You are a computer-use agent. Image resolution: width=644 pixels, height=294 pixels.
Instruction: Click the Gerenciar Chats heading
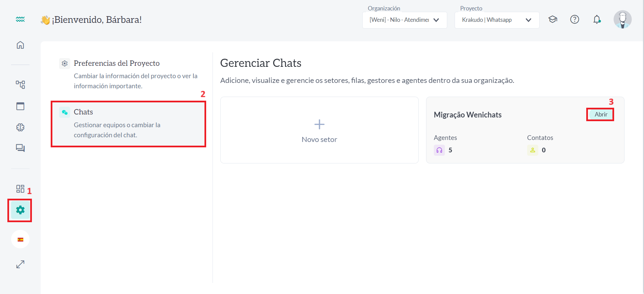pos(261,63)
